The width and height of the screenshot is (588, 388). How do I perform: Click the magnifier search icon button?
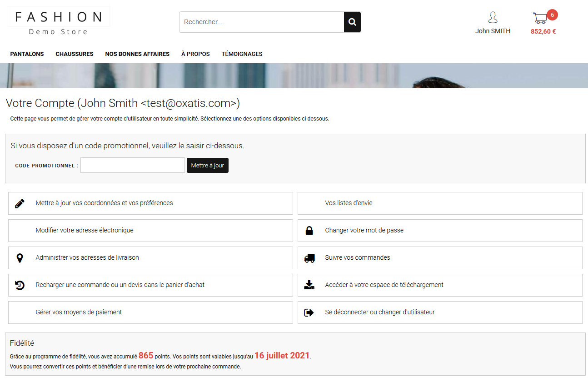click(x=352, y=22)
